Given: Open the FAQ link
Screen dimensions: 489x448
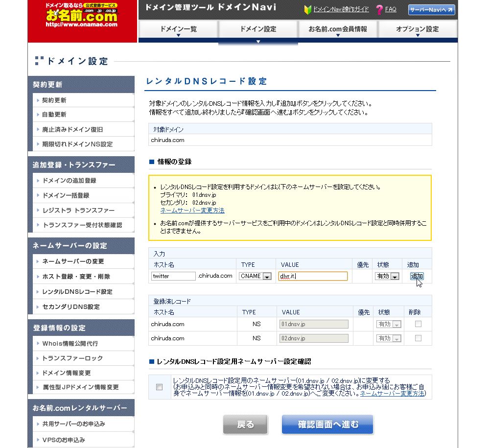Looking at the screenshot, I should click(x=391, y=9).
